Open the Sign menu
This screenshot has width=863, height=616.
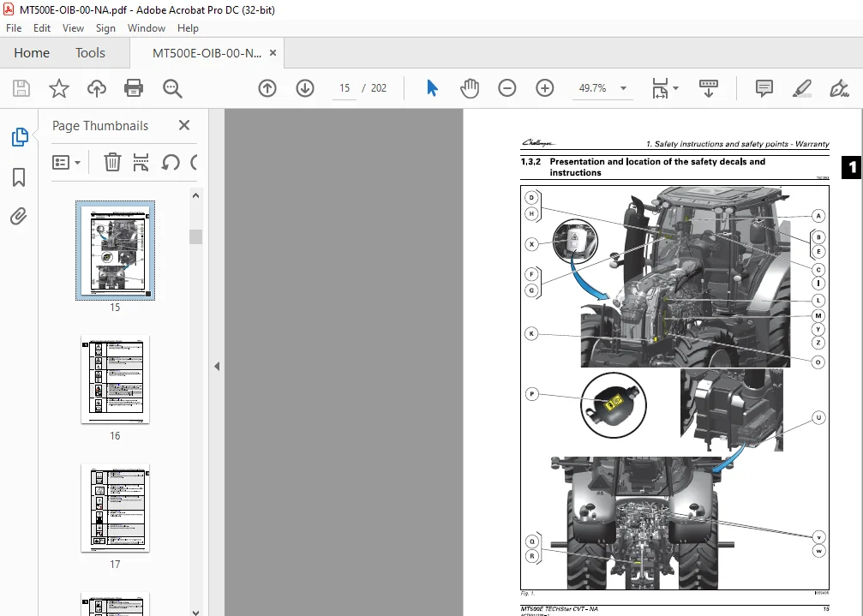click(105, 28)
